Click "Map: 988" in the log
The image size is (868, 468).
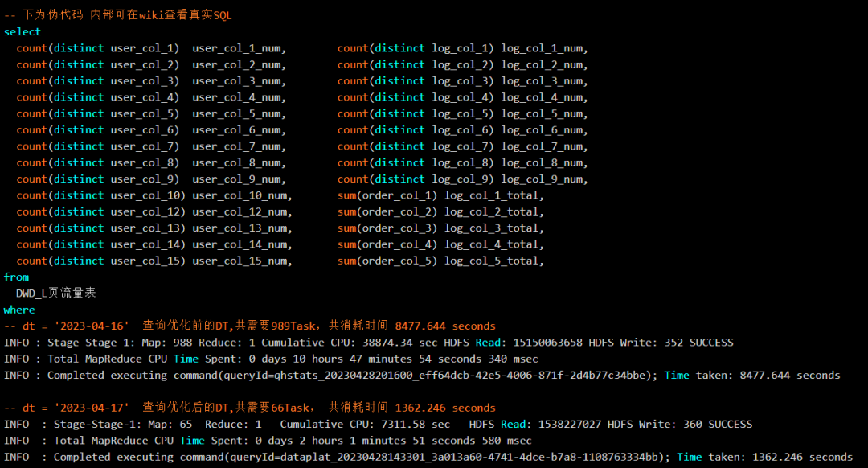pyautogui.click(x=166, y=343)
